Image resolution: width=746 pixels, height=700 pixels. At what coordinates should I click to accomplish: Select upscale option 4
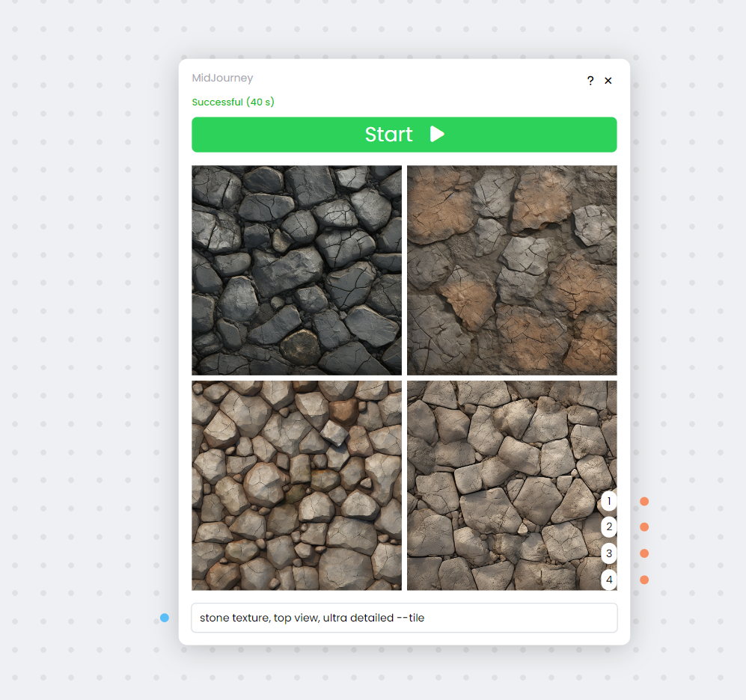click(x=609, y=580)
